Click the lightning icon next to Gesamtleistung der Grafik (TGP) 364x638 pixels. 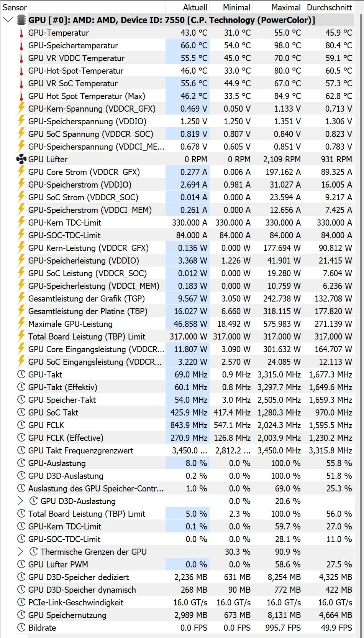pyautogui.click(x=21, y=298)
